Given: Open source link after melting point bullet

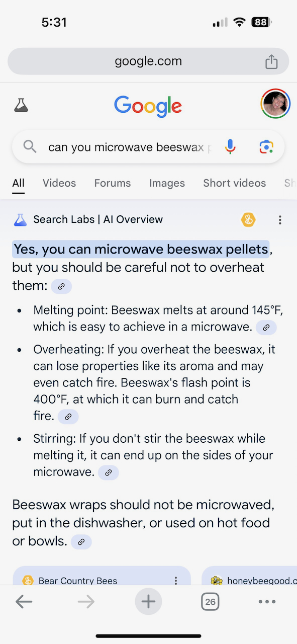Looking at the screenshot, I should (x=266, y=328).
